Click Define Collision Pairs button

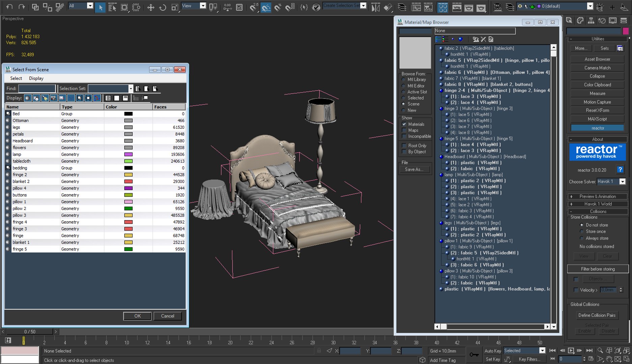pyautogui.click(x=597, y=315)
